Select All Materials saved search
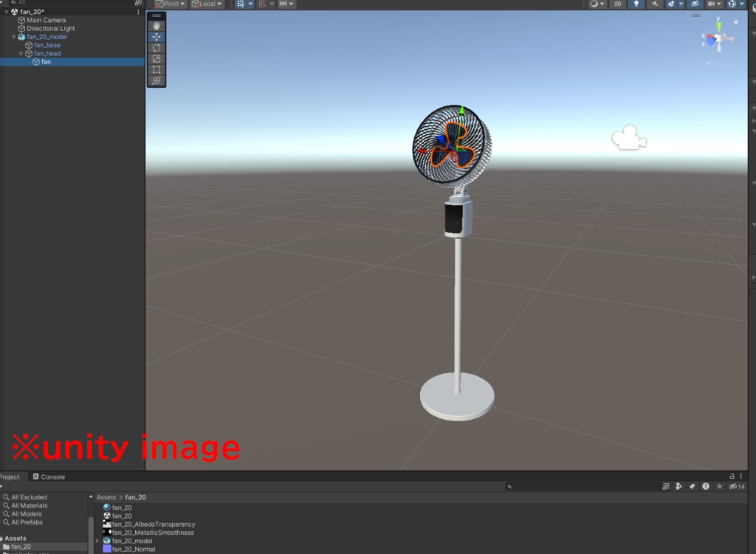The image size is (756, 554). [x=29, y=505]
